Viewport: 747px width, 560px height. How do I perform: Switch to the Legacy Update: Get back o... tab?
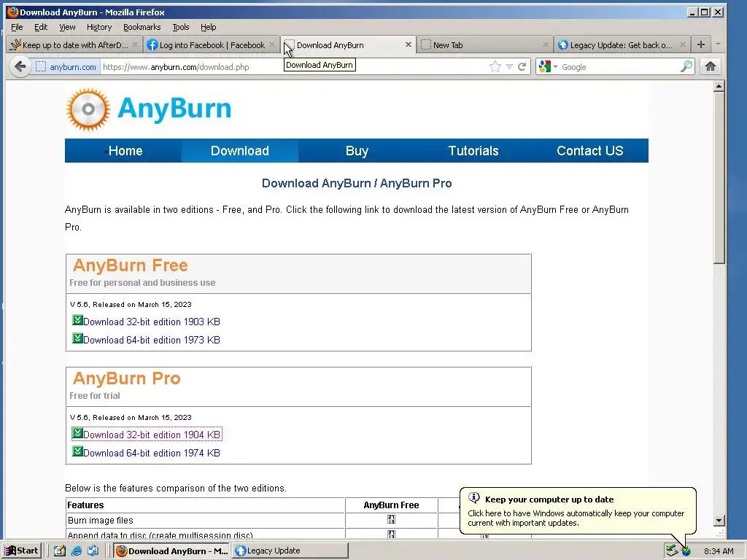(x=622, y=44)
